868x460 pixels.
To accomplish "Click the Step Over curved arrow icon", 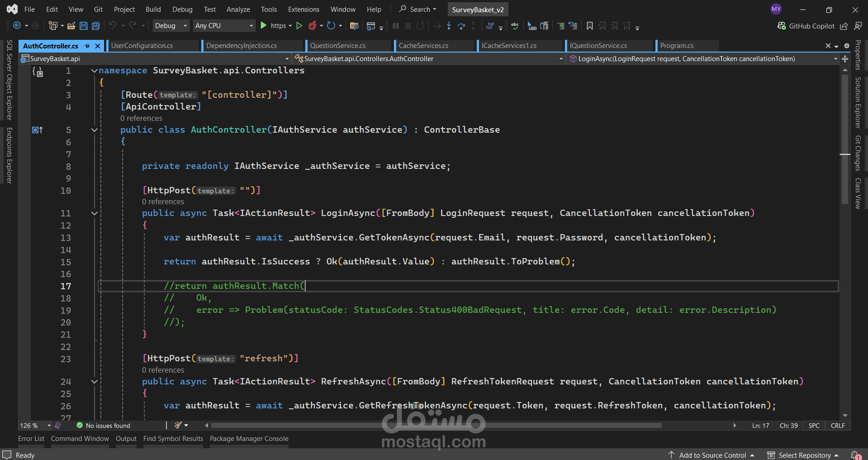I will tap(461, 26).
